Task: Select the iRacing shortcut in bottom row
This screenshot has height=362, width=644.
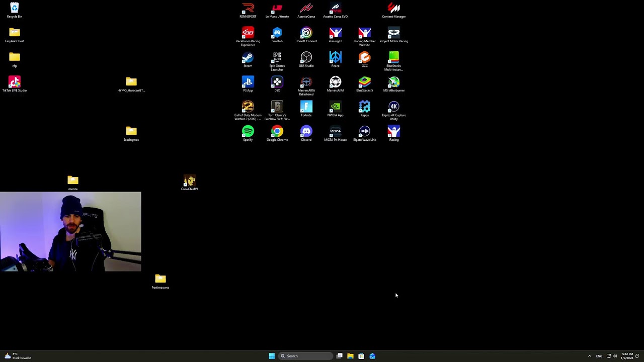Action: tap(393, 133)
